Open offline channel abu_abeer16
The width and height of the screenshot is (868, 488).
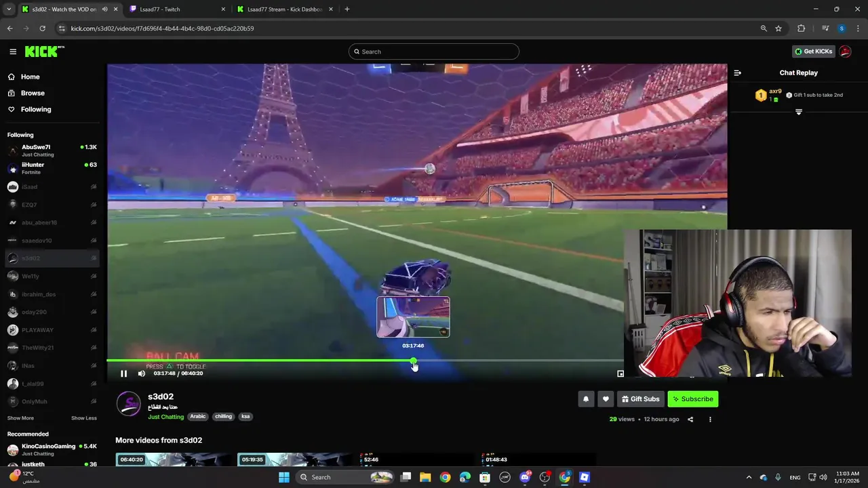52,222
